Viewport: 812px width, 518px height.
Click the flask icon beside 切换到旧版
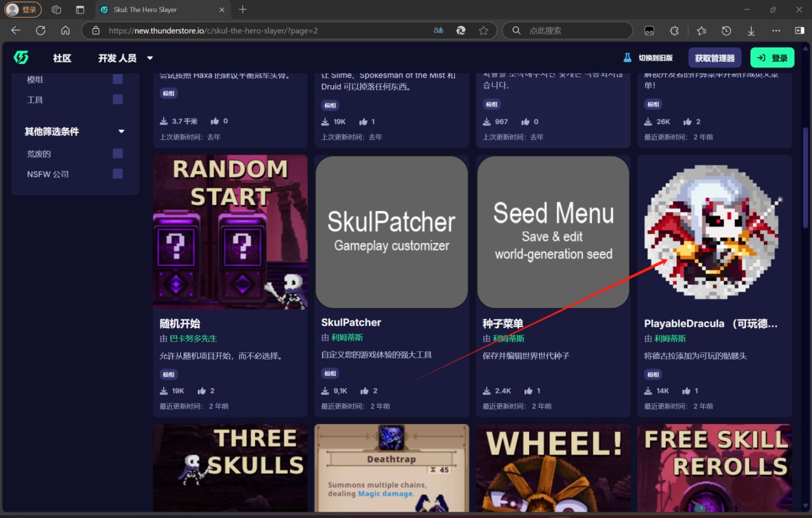click(627, 58)
